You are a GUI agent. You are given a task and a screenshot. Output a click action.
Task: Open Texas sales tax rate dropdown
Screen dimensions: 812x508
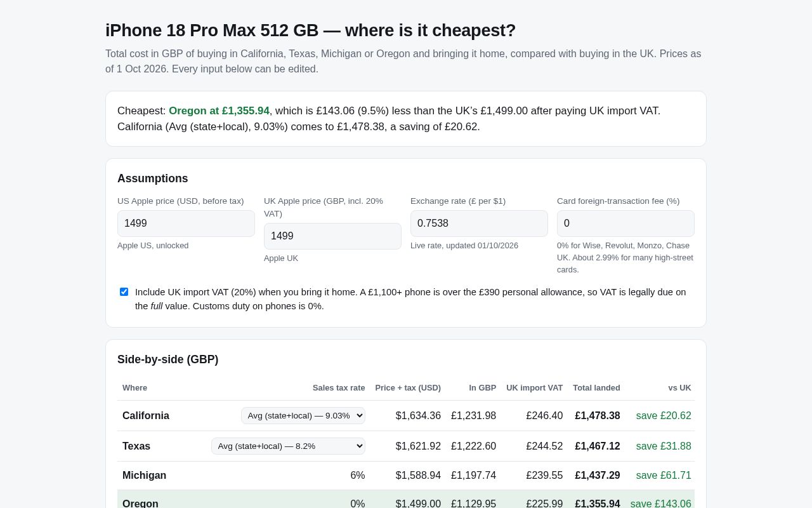click(288, 446)
